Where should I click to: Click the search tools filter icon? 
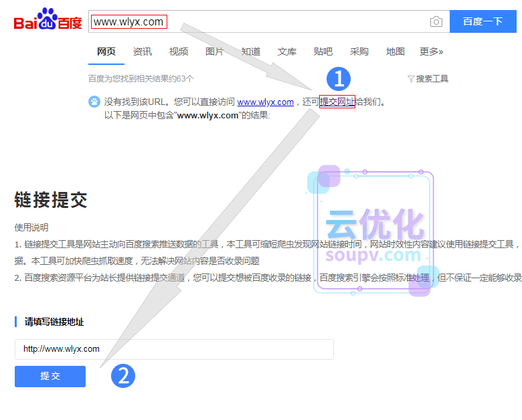(x=410, y=79)
